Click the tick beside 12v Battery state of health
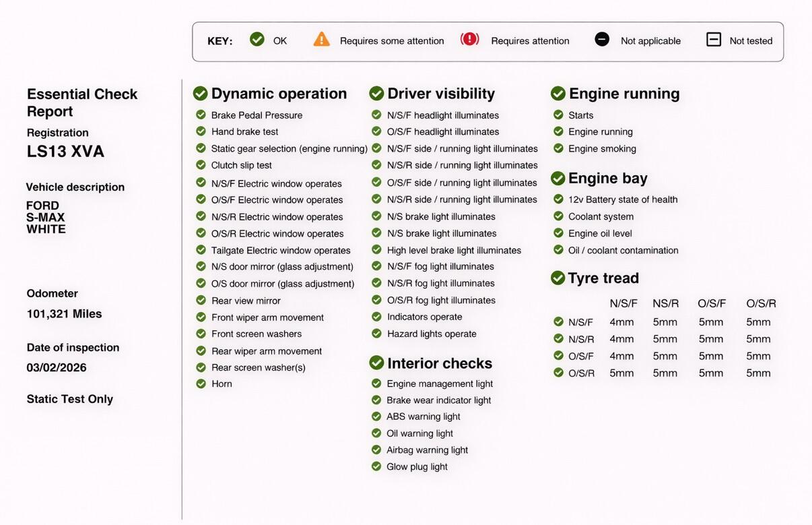Viewport: 812px width, 525px height. (x=558, y=199)
